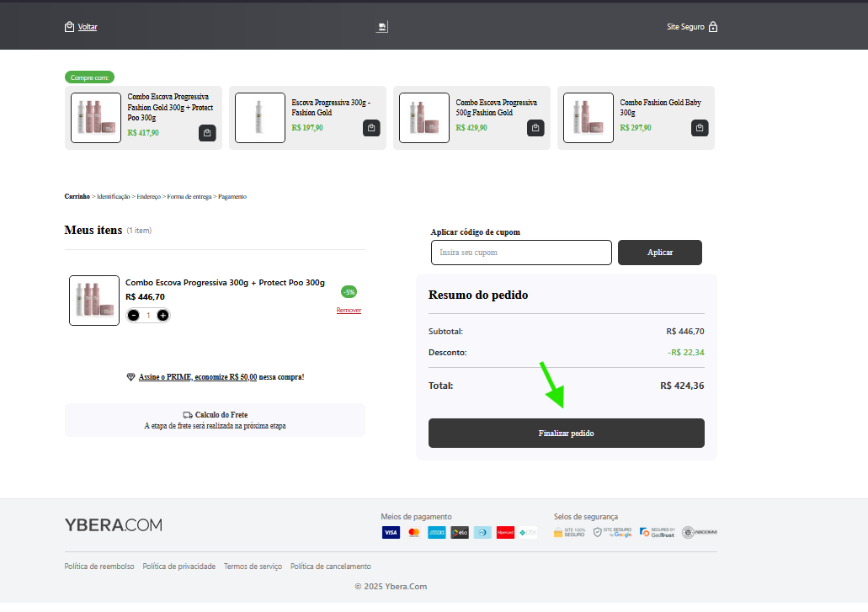
Task: Click the Elo payment icon
Action: click(x=460, y=532)
